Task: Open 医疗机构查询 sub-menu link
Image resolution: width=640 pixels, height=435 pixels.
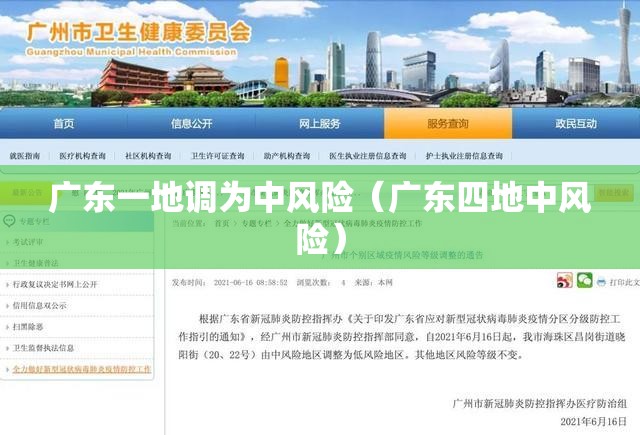Action: (x=82, y=156)
